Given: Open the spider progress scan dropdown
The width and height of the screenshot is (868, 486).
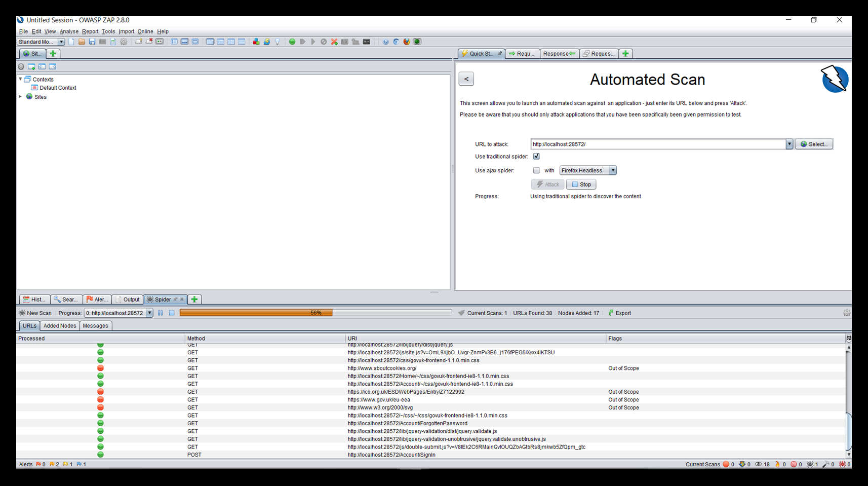Looking at the screenshot, I should pyautogui.click(x=119, y=313).
